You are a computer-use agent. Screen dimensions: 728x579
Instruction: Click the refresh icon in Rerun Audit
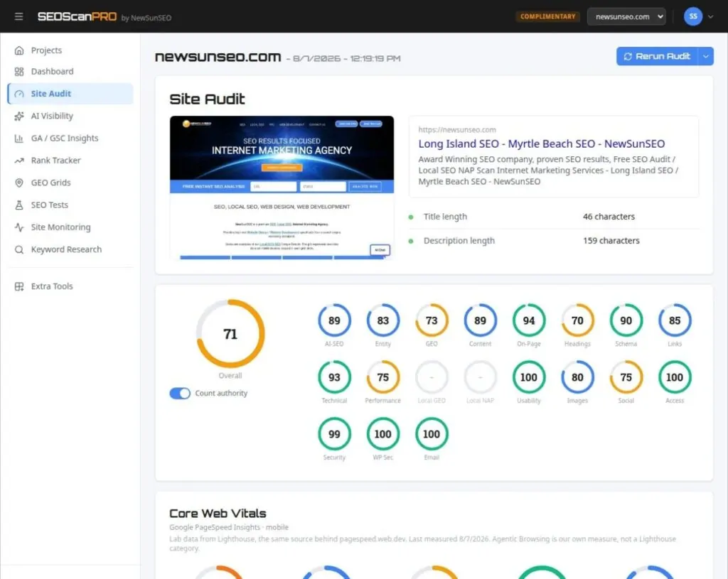[628, 56]
